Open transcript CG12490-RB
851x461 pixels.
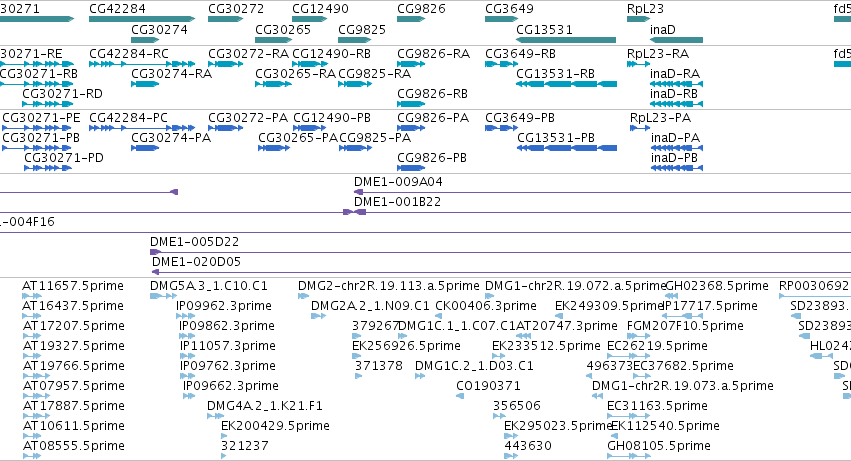332,54
